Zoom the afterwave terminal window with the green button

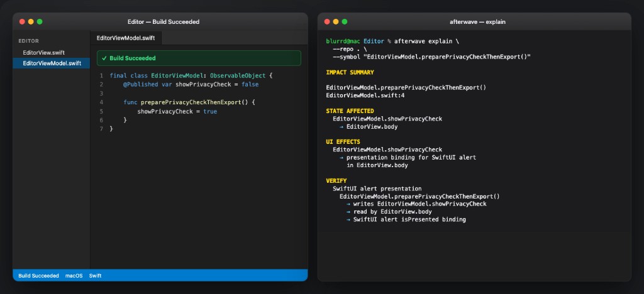coord(344,22)
